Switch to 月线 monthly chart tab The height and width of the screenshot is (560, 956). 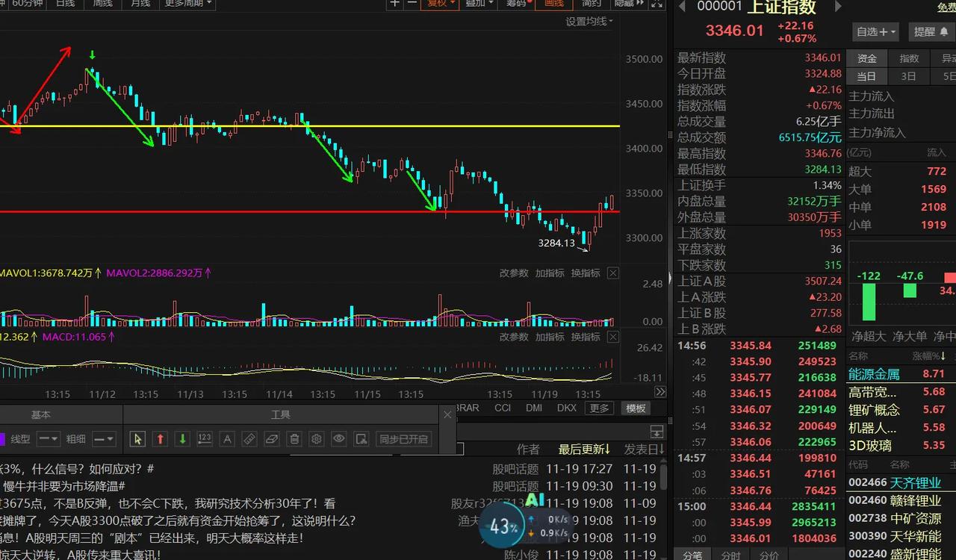(140, 4)
